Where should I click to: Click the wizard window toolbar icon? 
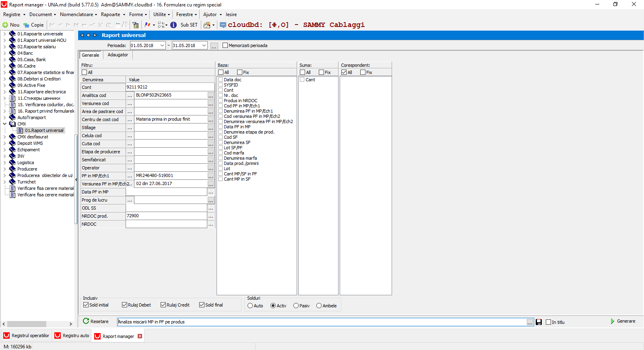207,25
